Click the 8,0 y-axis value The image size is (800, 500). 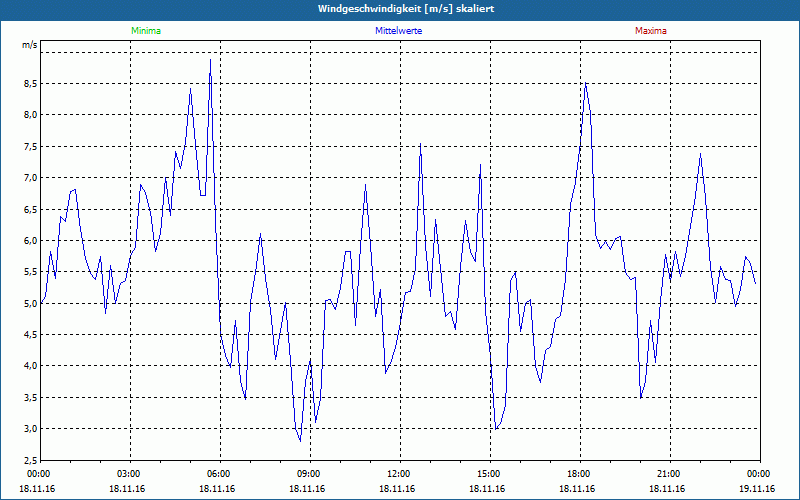click(31, 115)
